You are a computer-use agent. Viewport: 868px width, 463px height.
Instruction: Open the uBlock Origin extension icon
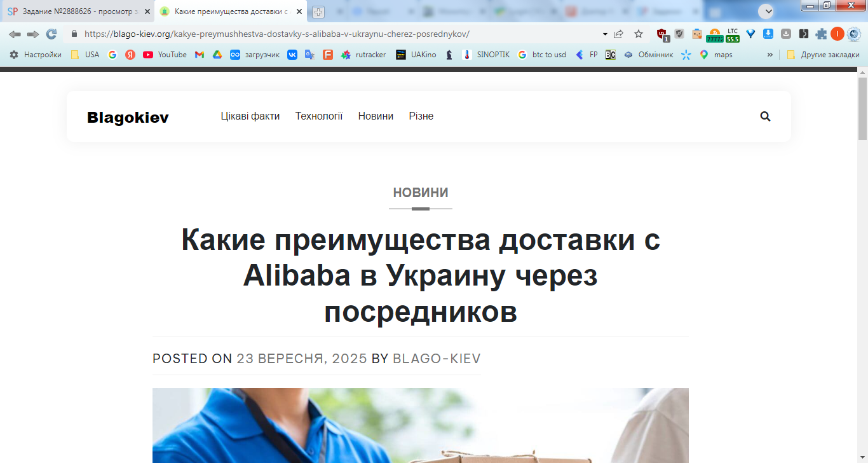click(x=662, y=34)
